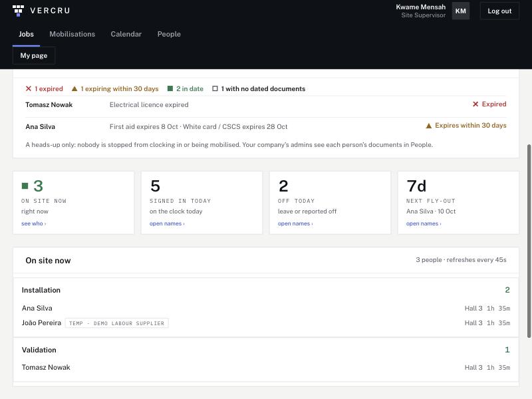Click the Temp - Demo Labour Supplier tag
This screenshot has width=532, height=399.
[117, 323]
